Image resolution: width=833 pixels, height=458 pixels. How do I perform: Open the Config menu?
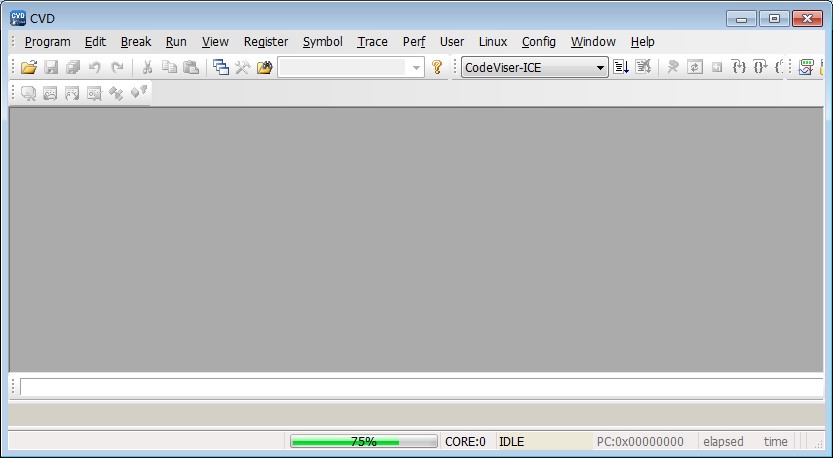(x=539, y=41)
